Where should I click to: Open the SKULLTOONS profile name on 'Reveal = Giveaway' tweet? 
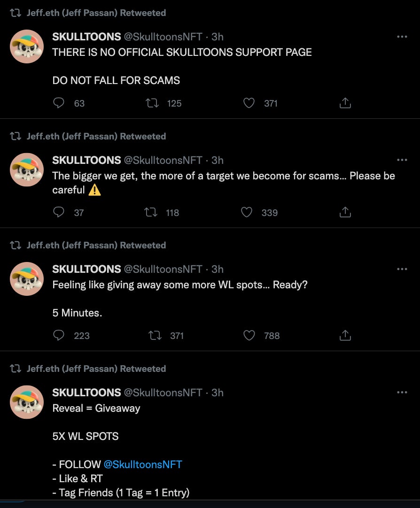pyautogui.click(x=86, y=393)
